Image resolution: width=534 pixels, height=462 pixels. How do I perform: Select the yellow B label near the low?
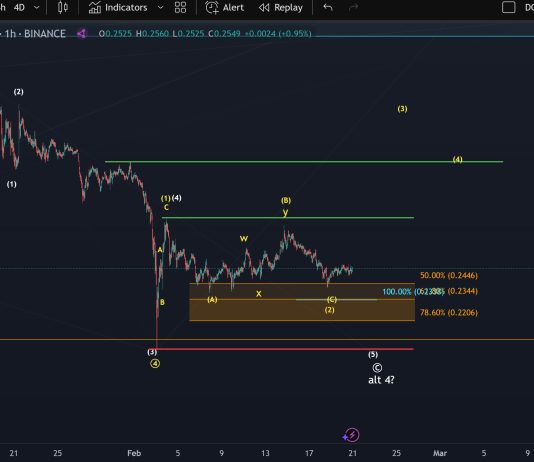pos(162,302)
